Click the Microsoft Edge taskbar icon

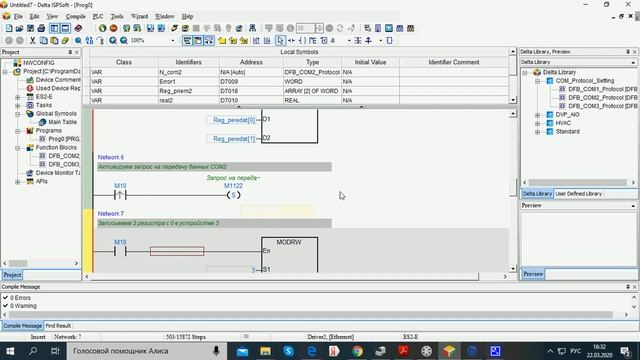click(311, 351)
